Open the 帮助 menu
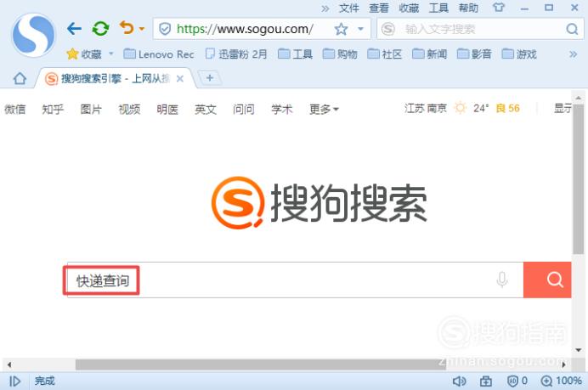 pos(469,8)
